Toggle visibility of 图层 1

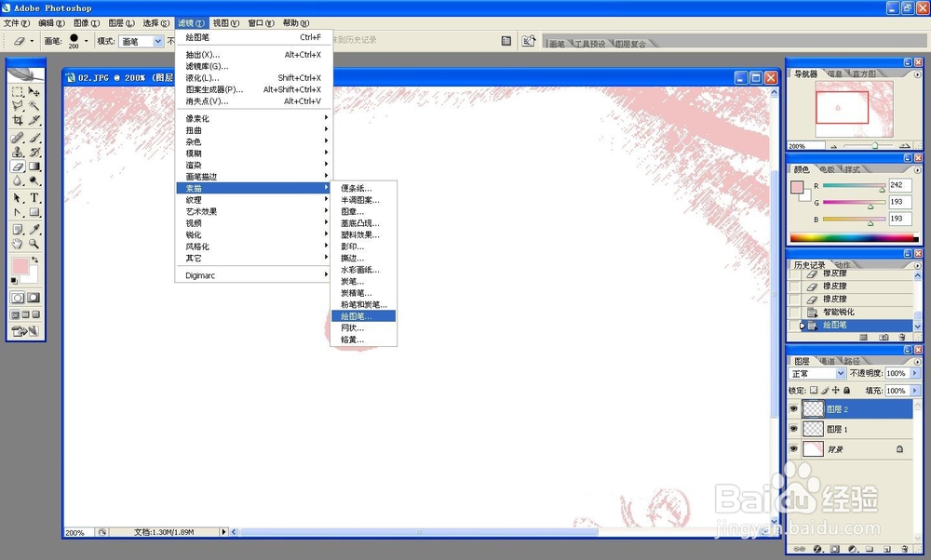[x=793, y=428]
